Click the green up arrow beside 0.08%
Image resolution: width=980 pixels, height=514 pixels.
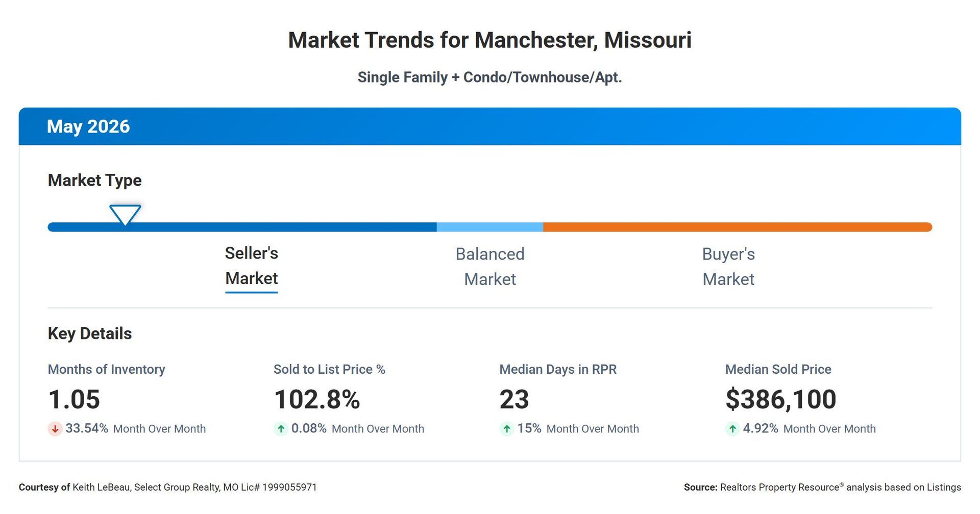[281, 429]
